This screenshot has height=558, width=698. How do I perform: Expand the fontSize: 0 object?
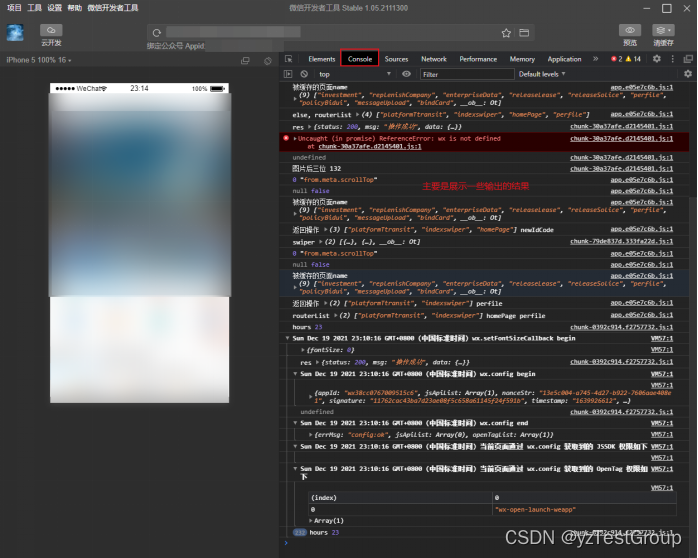pyautogui.click(x=303, y=350)
